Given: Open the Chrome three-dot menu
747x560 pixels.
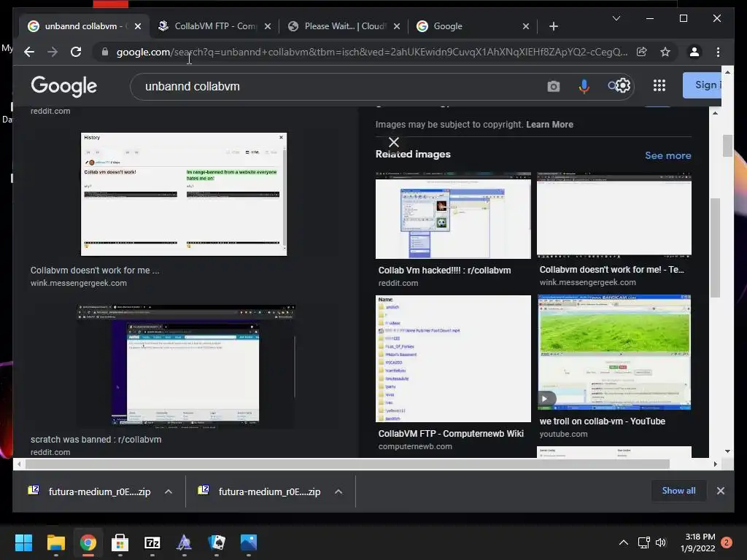Looking at the screenshot, I should 718,52.
